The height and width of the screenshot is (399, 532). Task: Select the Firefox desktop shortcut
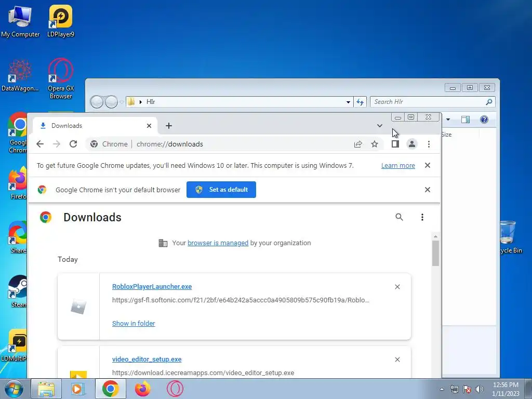pos(18,183)
